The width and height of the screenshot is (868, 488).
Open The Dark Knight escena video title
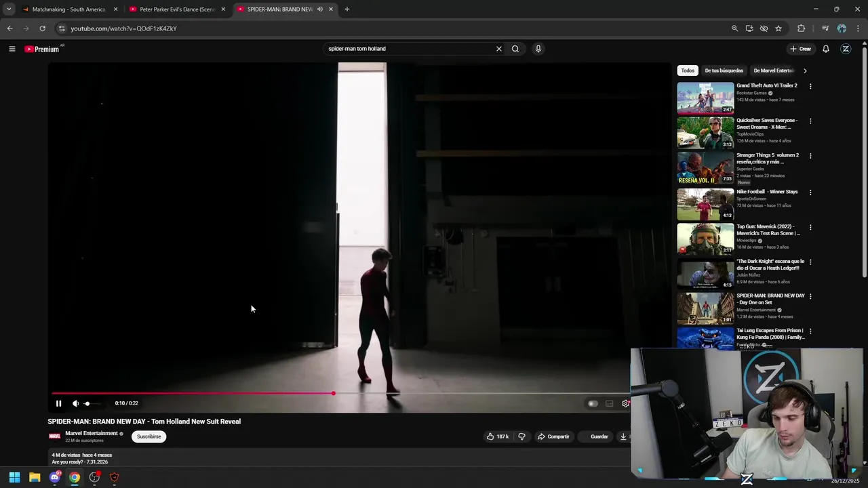(x=770, y=264)
